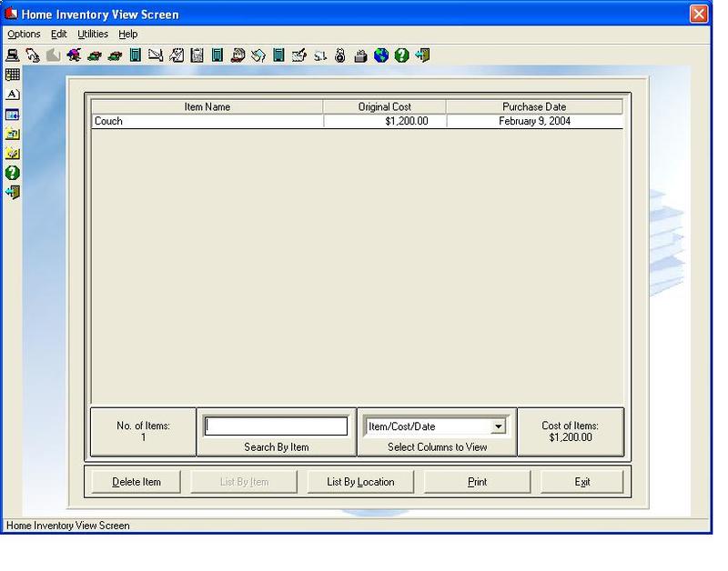The image size is (728, 571).
Task: Click the globe icon in the toolbar
Action: [381, 55]
